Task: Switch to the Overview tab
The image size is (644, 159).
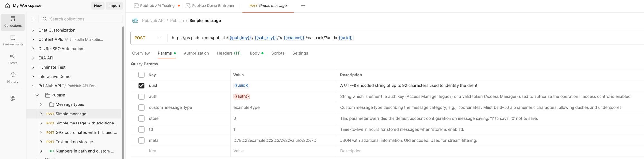Action: pyautogui.click(x=141, y=53)
